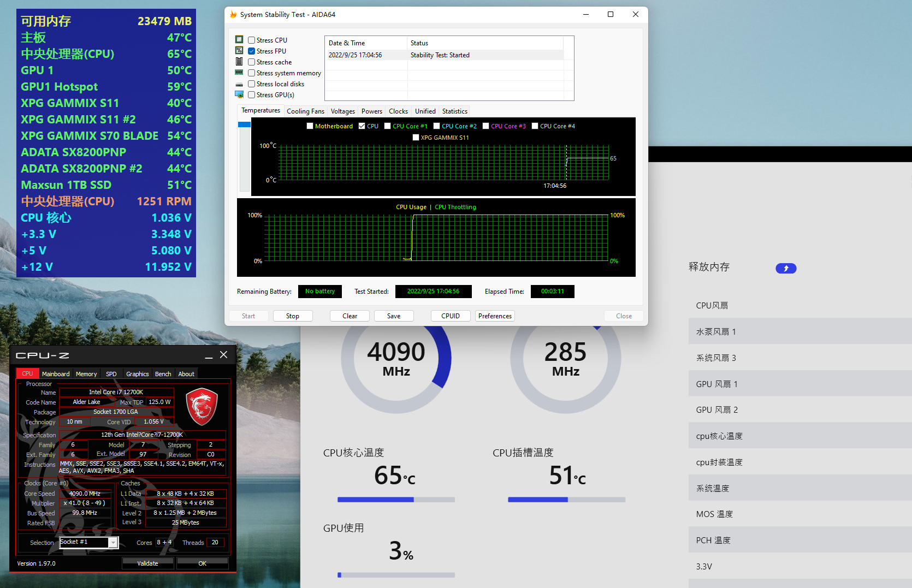Viewport: 912px width, 588px height.
Task: Open the SPD tab in CPU-Z
Action: 111,374
